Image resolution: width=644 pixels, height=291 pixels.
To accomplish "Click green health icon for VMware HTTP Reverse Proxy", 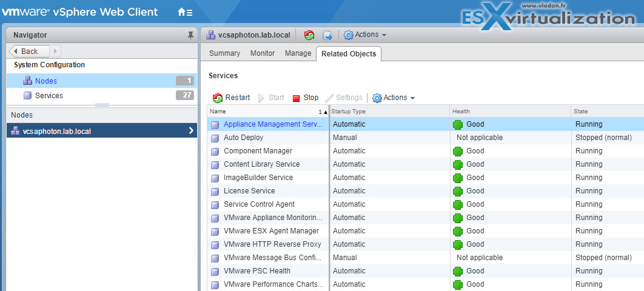I will pyautogui.click(x=458, y=244).
